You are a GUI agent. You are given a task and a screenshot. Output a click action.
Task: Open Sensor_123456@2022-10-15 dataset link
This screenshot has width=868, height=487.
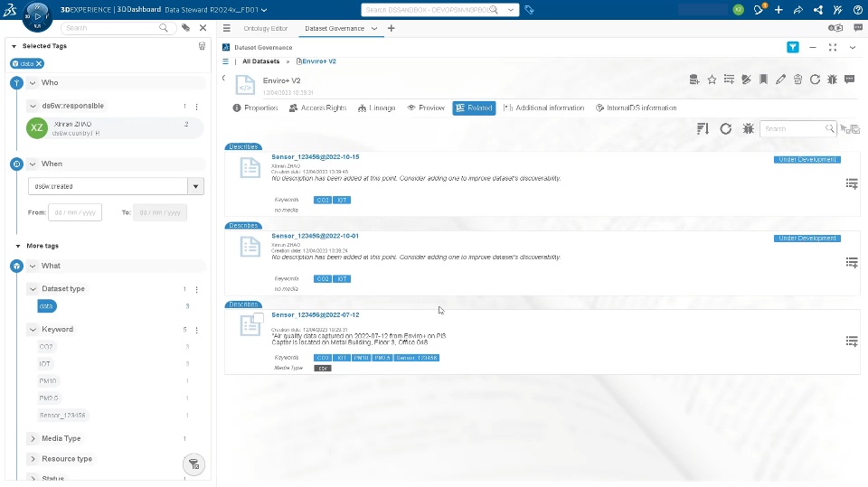pos(315,157)
